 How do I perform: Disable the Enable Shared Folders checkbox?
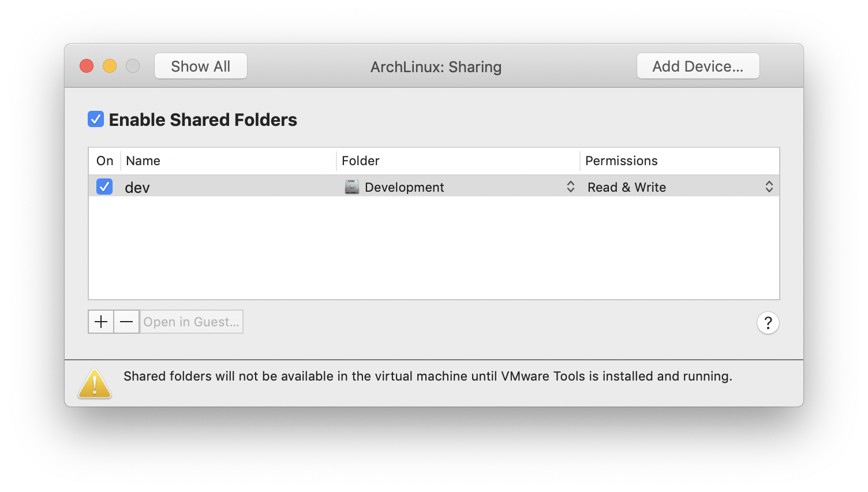click(x=96, y=120)
